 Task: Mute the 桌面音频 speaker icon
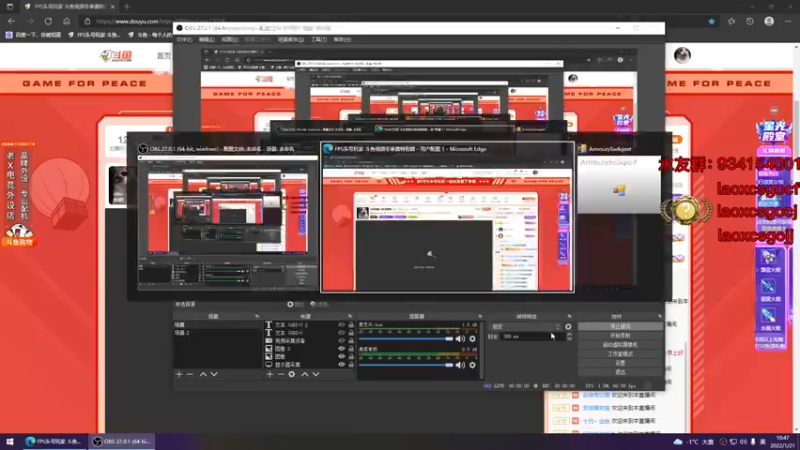[x=460, y=365]
